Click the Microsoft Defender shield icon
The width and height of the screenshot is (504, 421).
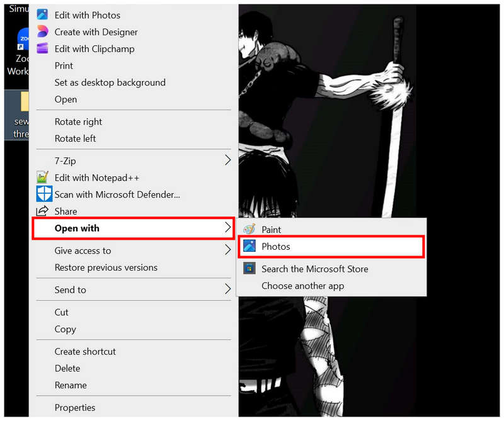(44, 194)
